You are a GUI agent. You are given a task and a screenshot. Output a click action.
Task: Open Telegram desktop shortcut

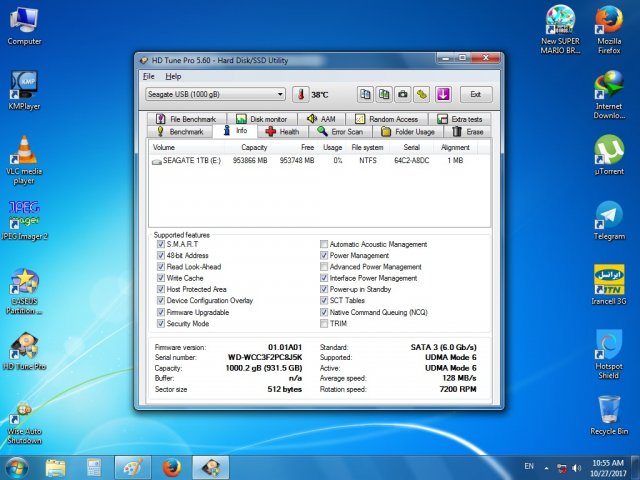[x=608, y=216]
